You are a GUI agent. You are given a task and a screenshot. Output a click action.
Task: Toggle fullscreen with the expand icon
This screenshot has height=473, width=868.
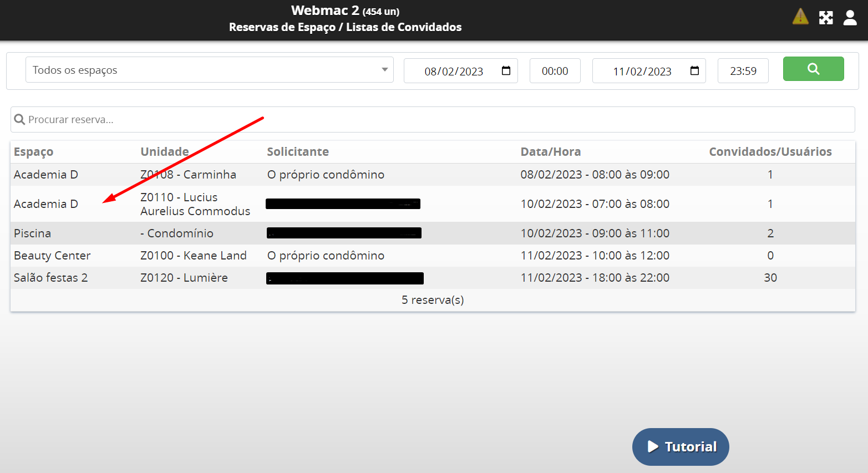[826, 18]
